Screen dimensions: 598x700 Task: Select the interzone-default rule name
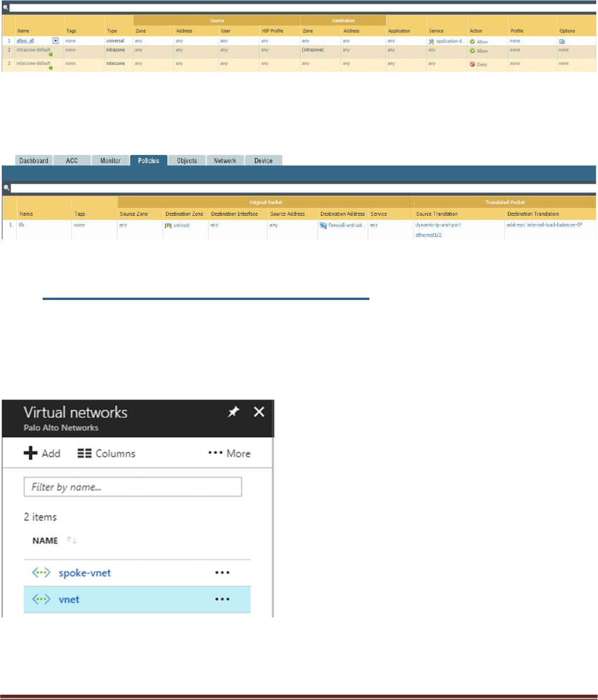click(x=33, y=63)
